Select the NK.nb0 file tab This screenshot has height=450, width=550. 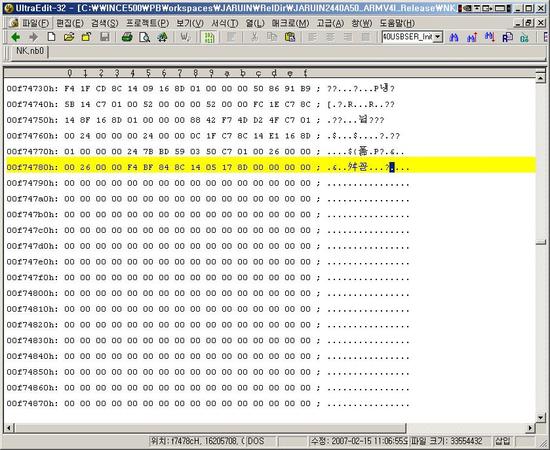coord(30,51)
